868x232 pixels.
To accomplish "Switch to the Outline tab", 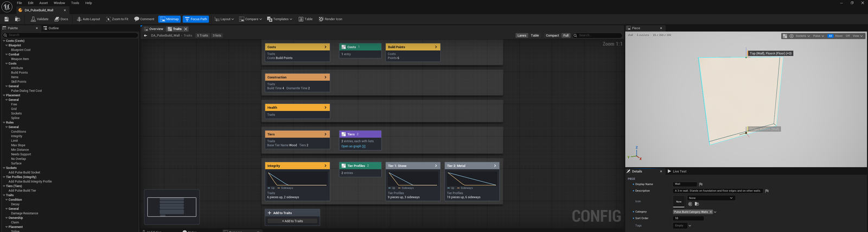I will pos(52,28).
